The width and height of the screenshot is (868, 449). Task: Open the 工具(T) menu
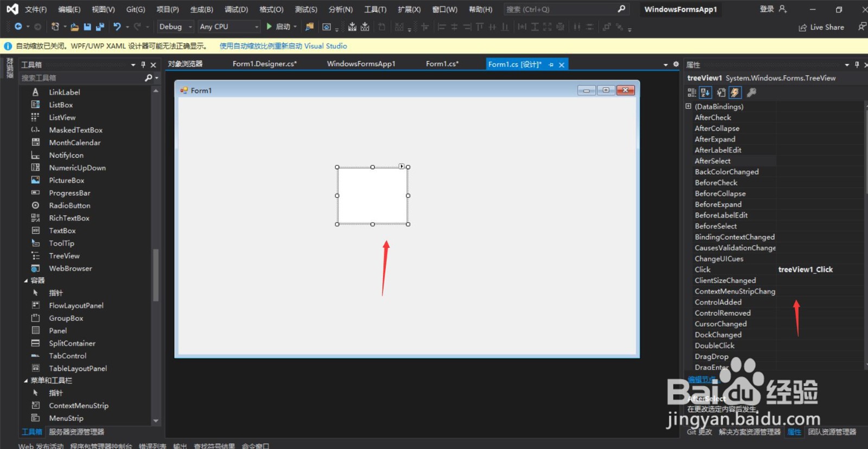375,9
